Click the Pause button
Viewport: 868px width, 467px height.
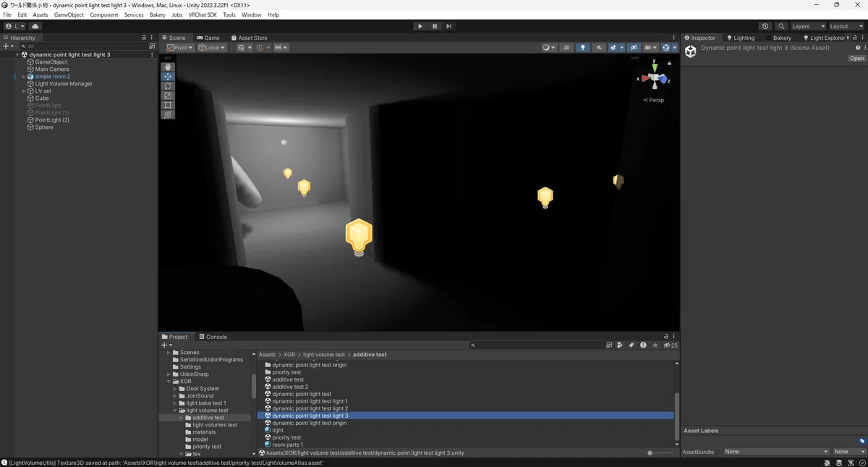point(435,26)
